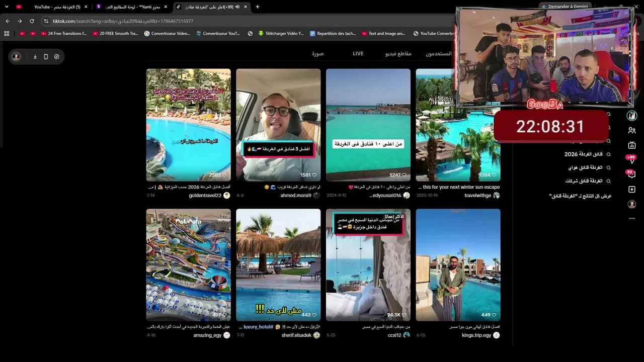
Task: Open the tab search dropdown arrow
Action: (7, 7)
